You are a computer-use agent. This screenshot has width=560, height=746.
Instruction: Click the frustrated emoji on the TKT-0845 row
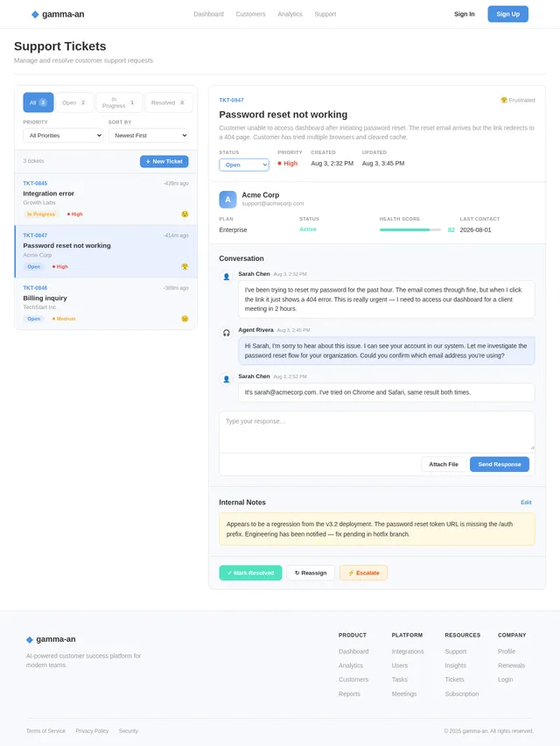tap(185, 215)
